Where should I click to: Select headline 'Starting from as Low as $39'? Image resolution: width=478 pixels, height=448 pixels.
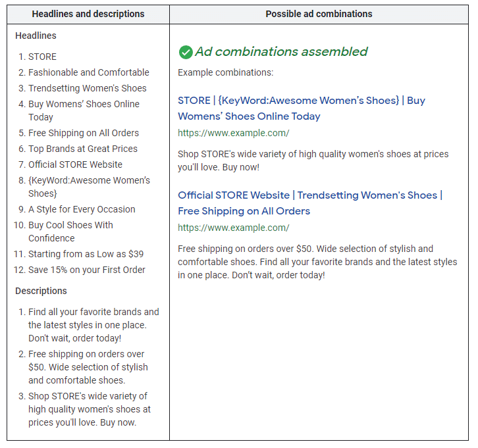[86, 254]
